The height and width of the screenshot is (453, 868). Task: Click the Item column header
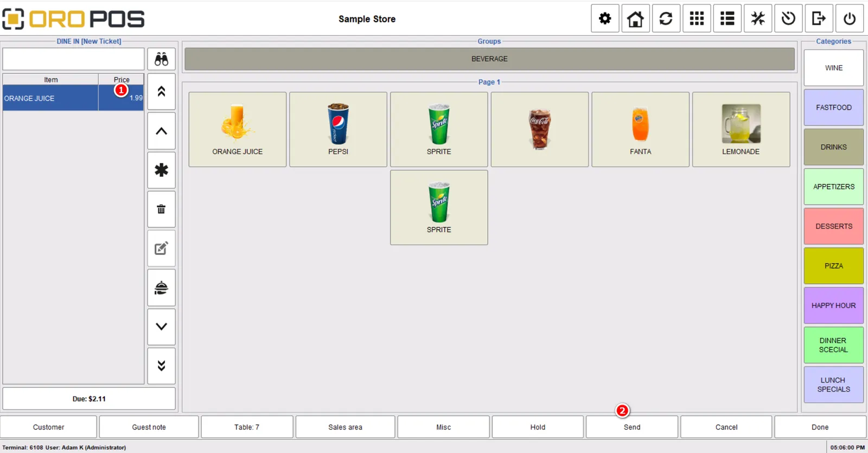tap(50, 80)
